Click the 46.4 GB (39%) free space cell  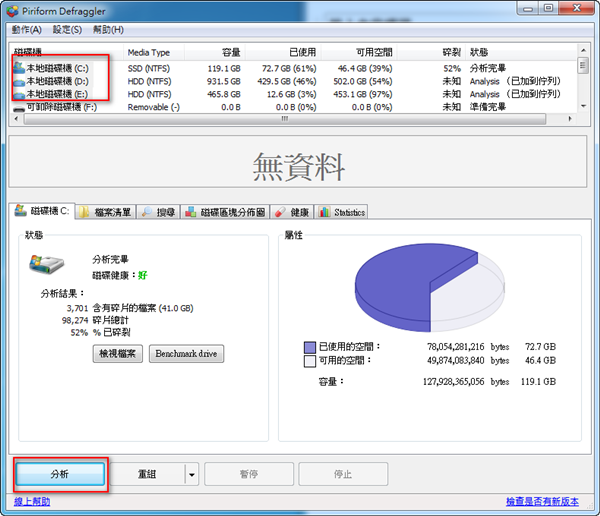click(365, 69)
